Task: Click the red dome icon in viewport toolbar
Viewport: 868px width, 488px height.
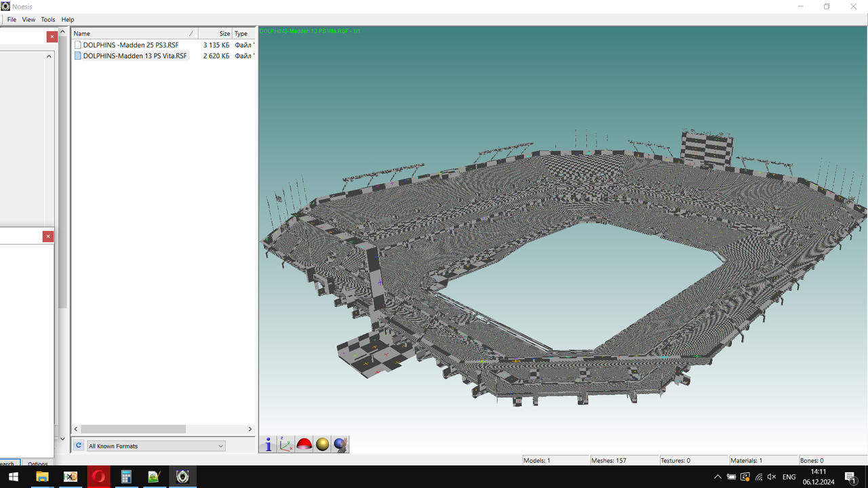Action: pos(304,444)
